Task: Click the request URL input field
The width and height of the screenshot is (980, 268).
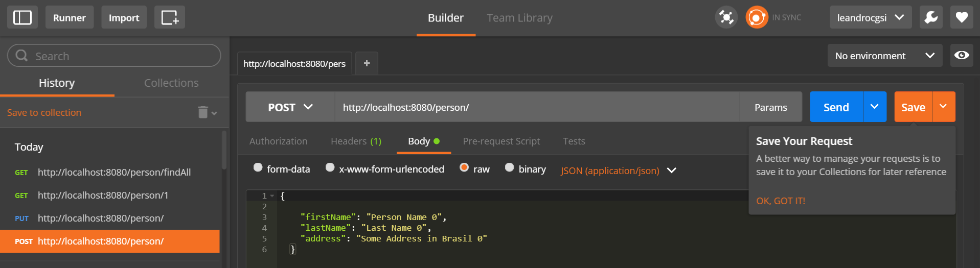Action: point(537,107)
